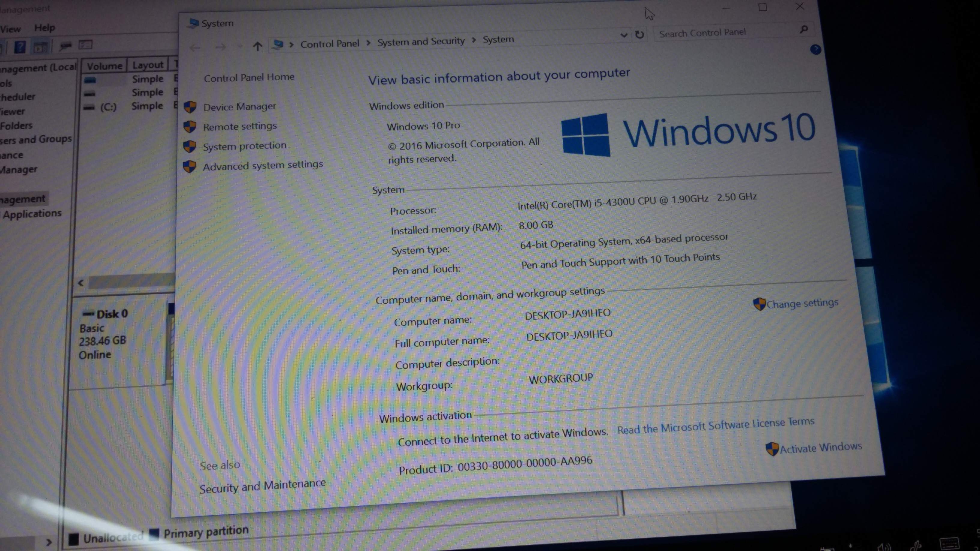Image resolution: width=980 pixels, height=551 pixels.
Task: Maximize the System window
Action: (762, 7)
